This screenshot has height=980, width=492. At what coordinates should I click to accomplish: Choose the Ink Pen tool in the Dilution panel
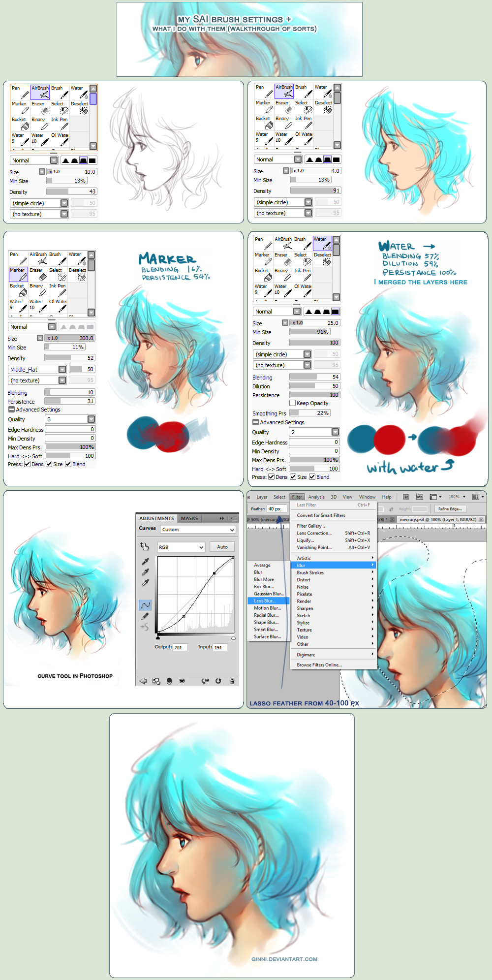tap(303, 275)
